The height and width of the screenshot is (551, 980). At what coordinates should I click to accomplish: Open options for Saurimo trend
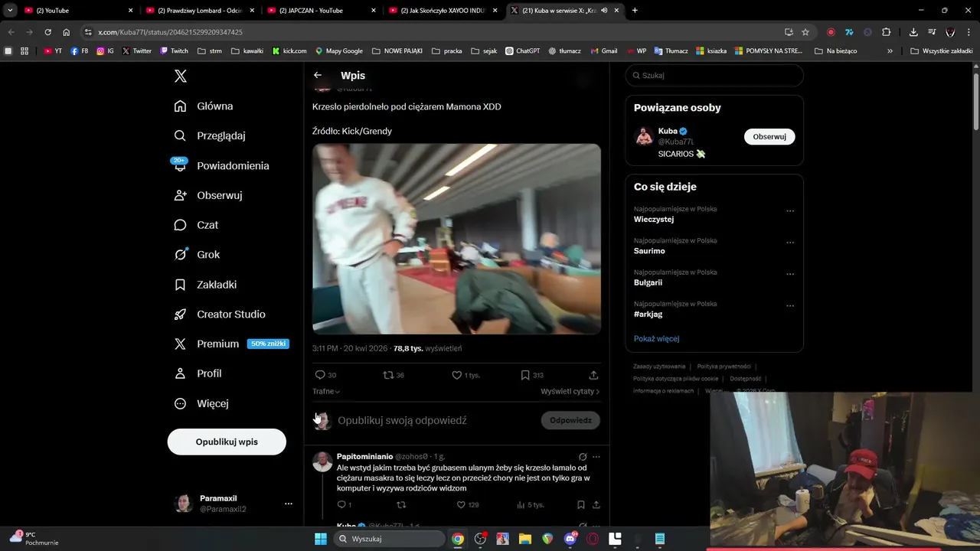coord(790,243)
